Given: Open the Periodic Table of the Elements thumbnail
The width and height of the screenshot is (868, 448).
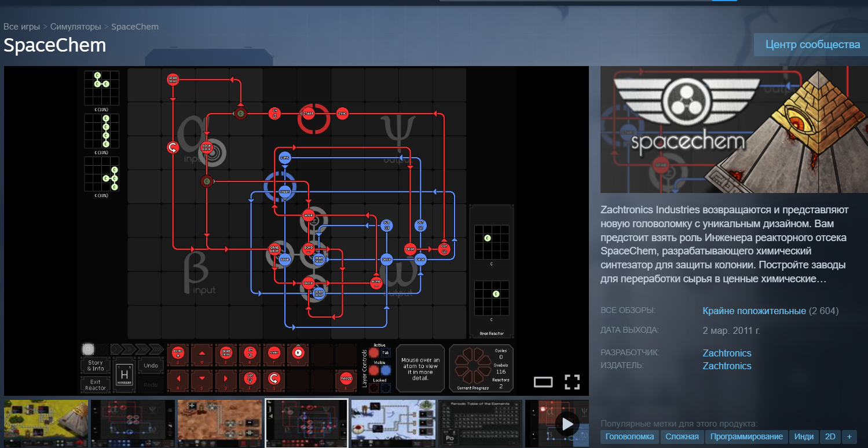Looking at the screenshot, I should [x=480, y=424].
